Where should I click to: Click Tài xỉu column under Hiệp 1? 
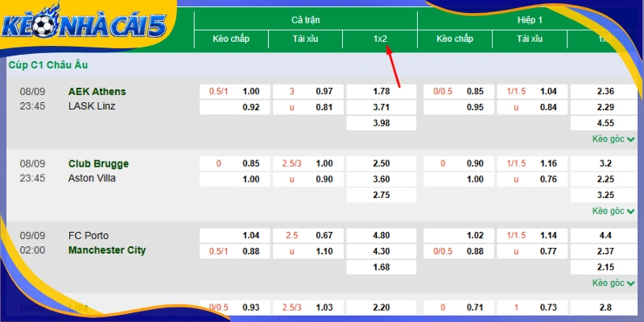[530, 39]
